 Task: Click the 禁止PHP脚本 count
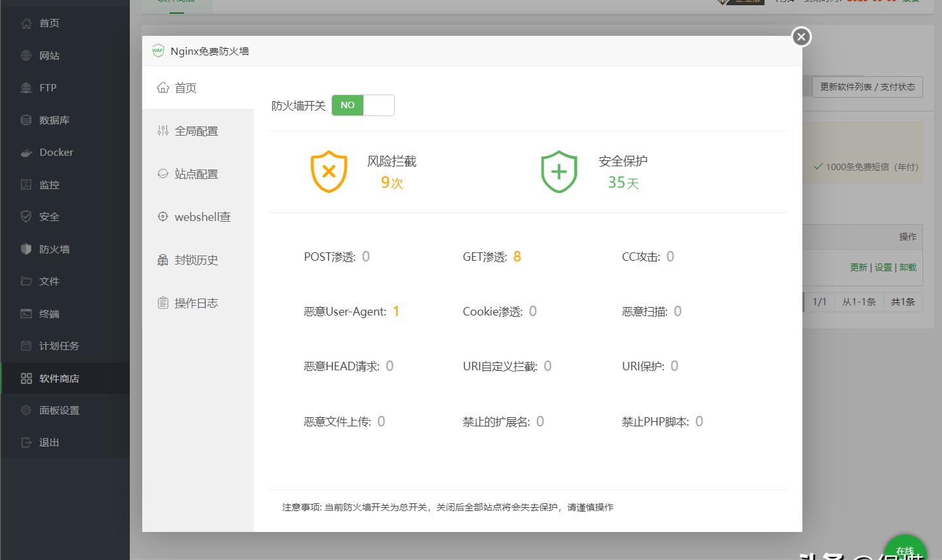[699, 421]
